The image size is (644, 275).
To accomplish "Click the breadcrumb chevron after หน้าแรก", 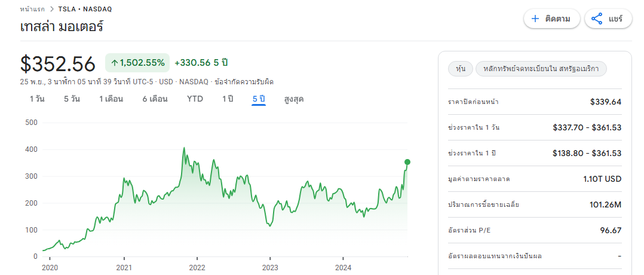I will 52,8.
